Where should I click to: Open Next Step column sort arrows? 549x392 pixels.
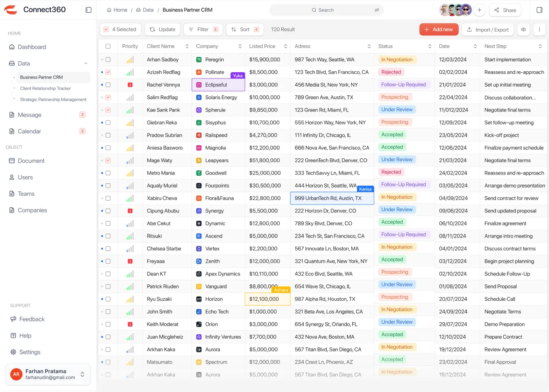coord(540,46)
